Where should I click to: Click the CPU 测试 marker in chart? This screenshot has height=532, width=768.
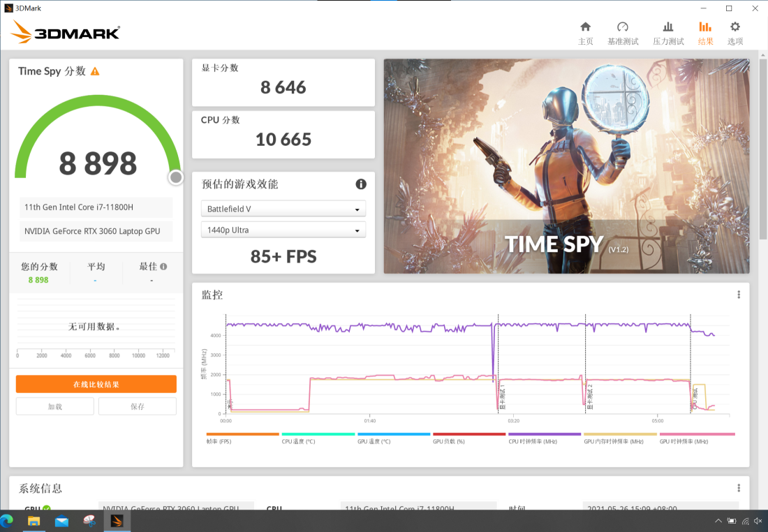[695, 399]
